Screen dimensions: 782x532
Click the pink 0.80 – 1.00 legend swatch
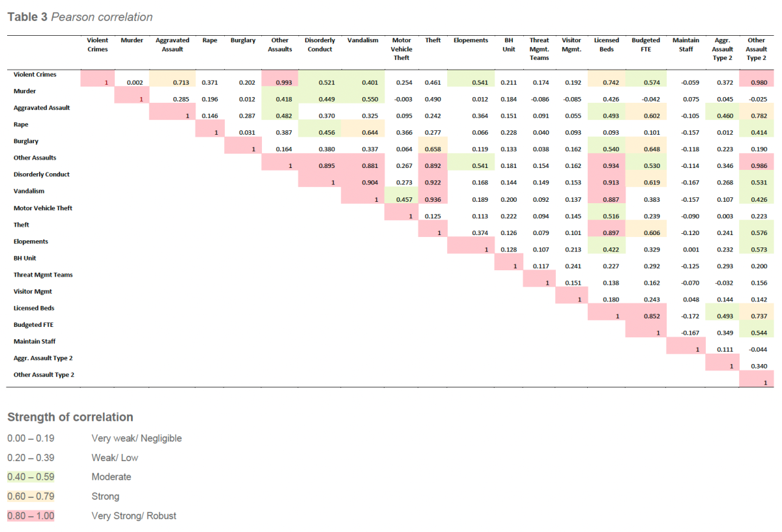(x=30, y=516)
